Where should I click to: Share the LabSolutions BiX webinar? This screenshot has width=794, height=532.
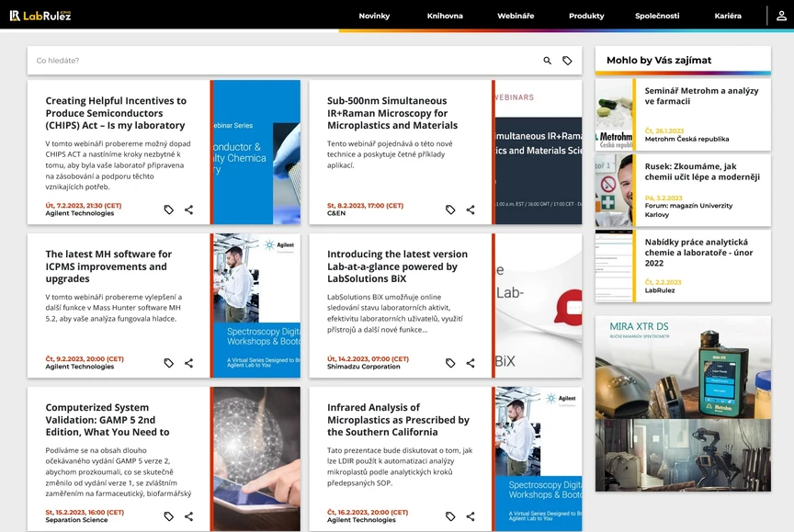(471, 363)
